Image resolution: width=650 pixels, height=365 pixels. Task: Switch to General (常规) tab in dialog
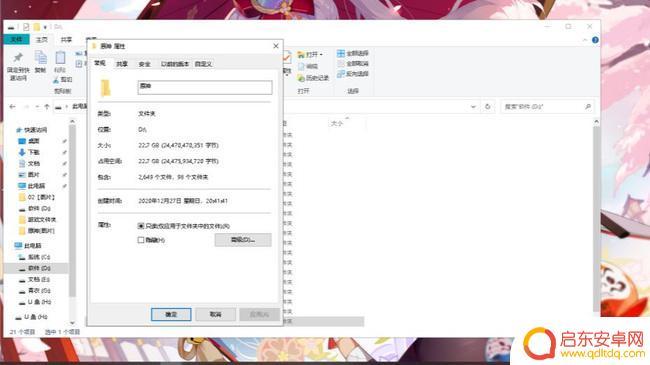100,63
